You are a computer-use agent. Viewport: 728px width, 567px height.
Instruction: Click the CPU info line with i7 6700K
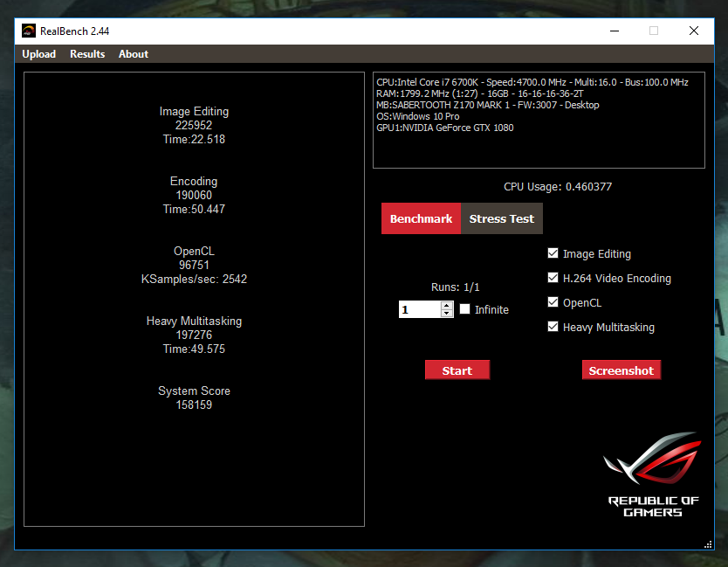click(532, 82)
